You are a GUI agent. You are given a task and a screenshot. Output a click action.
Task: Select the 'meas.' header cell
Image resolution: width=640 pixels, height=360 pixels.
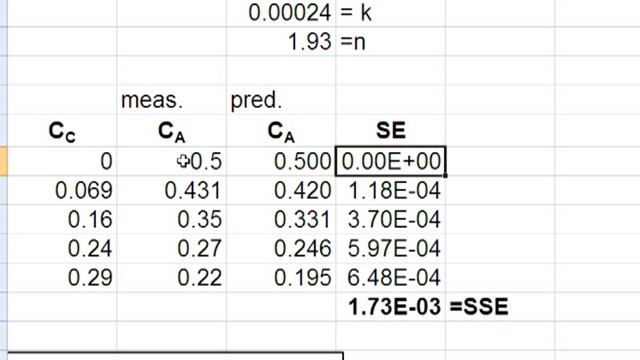pos(171,100)
